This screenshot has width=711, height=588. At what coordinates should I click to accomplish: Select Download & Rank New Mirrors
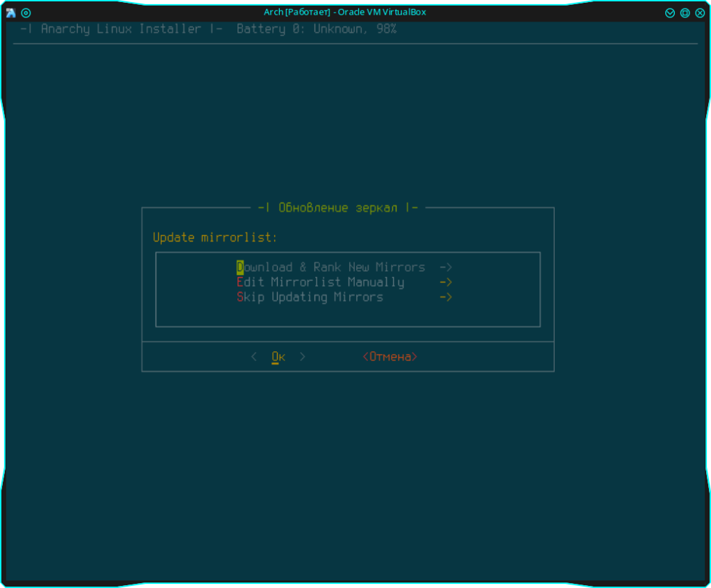point(331,267)
